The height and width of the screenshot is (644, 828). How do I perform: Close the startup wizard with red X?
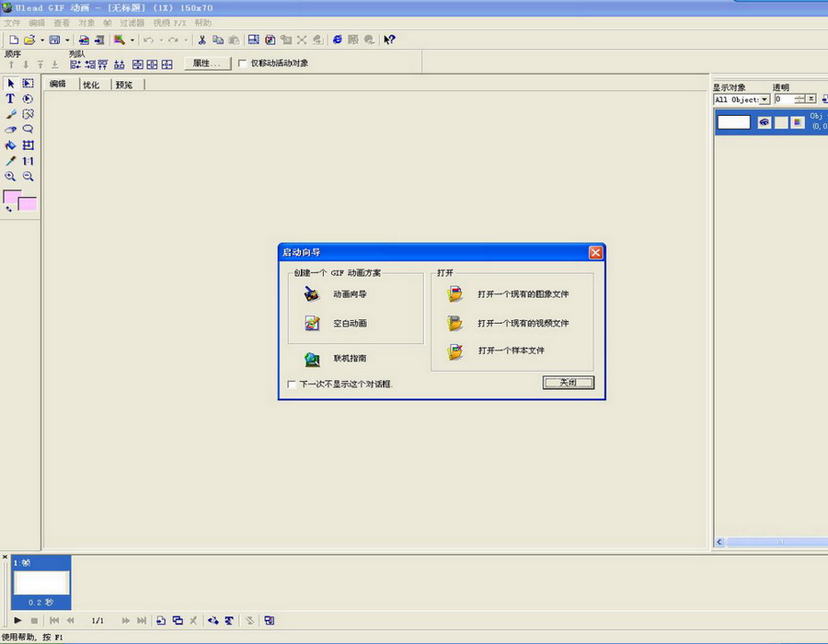click(x=595, y=253)
